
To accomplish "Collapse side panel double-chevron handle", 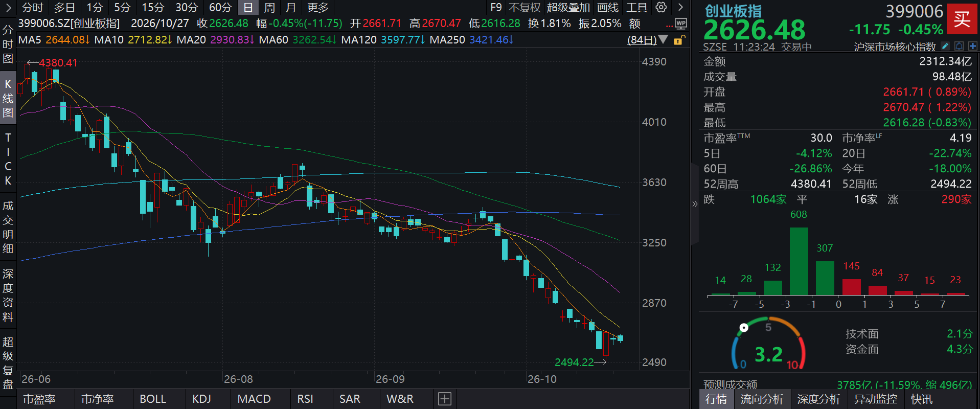I will tap(695, 203).
